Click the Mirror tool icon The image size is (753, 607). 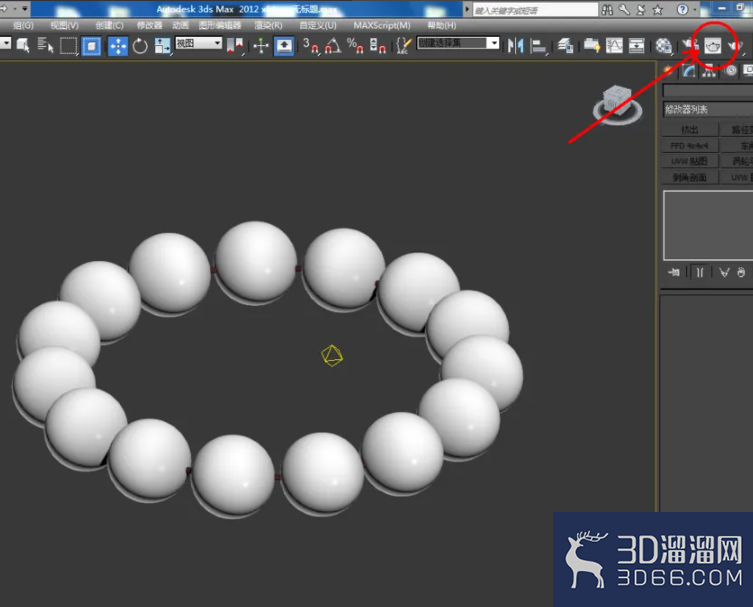pos(515,46)
